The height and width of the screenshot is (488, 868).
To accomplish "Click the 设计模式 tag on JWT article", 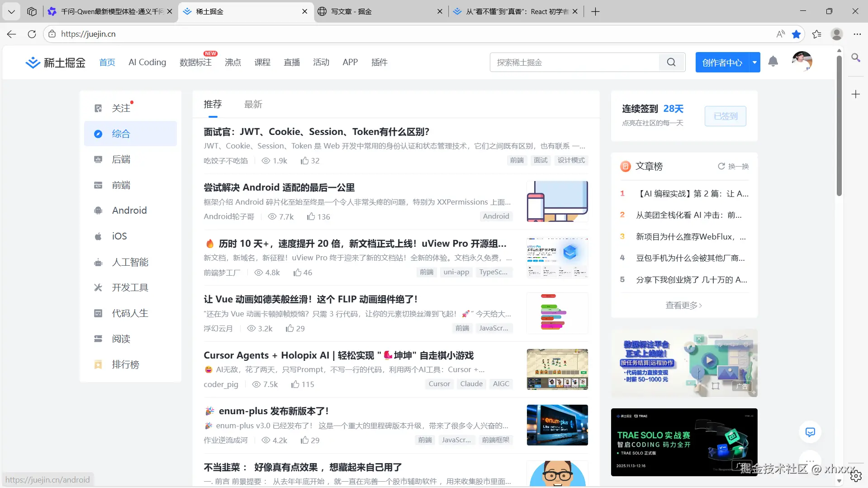I will tap(571, 160).
